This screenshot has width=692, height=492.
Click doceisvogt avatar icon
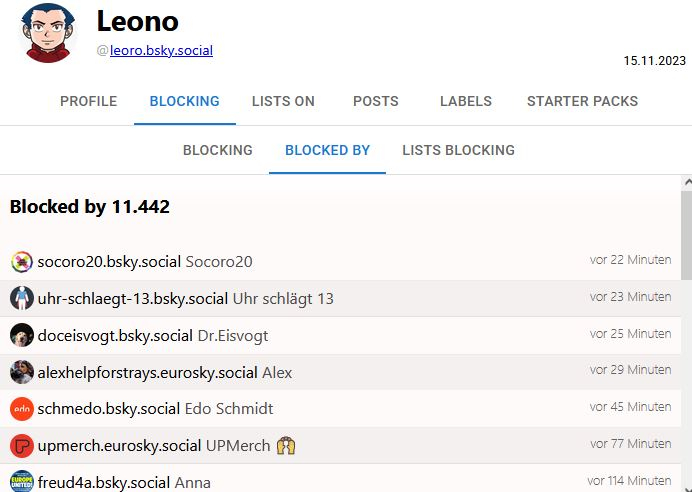tap(22, 335)
